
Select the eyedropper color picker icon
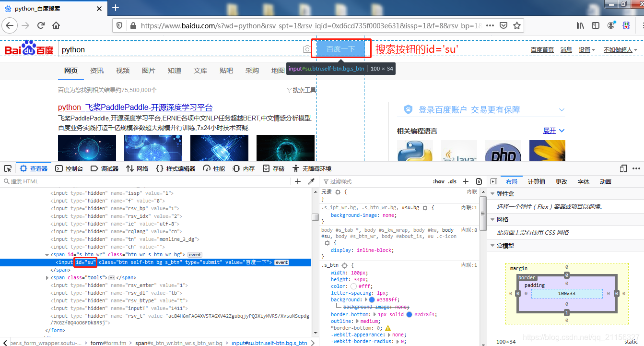(311, 181)
